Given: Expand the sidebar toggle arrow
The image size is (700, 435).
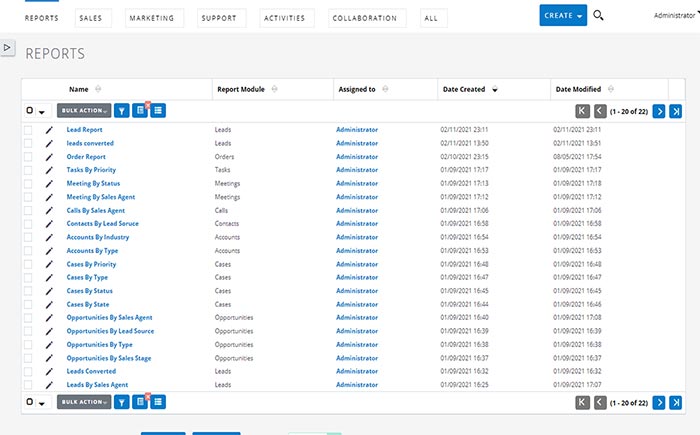Looking at the screenshot, I should (7, 48).
